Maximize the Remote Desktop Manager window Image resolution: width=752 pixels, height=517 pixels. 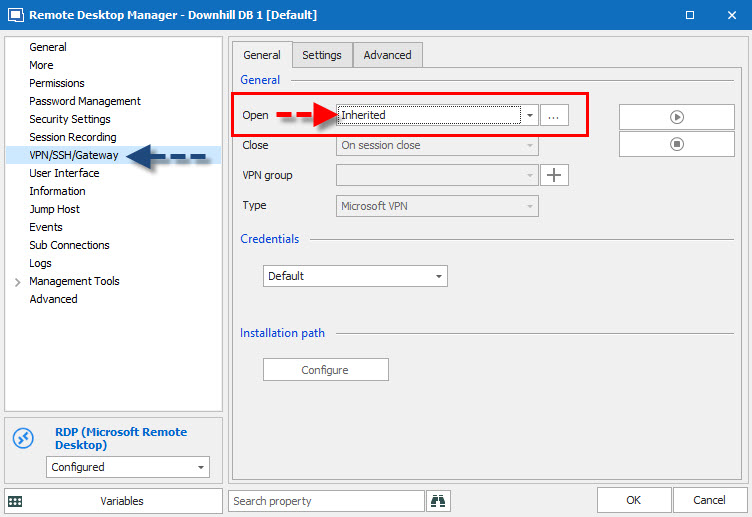coord(690,15)
